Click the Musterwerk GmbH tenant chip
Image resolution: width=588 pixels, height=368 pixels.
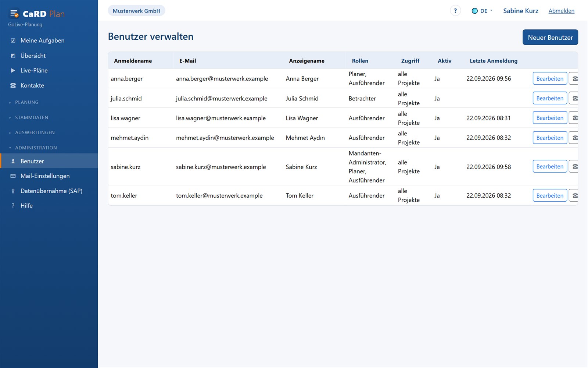(136, 11)
